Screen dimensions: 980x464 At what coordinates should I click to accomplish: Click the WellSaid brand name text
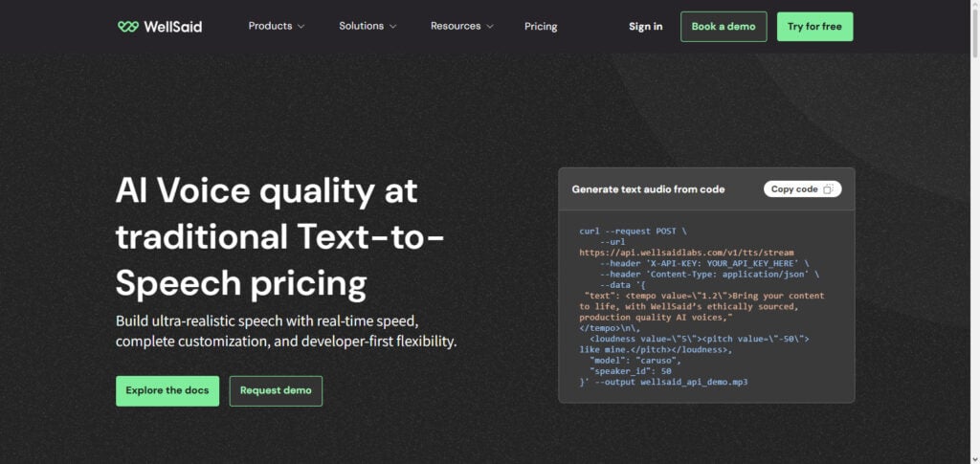pyautogui.click(x=172, y=26)
